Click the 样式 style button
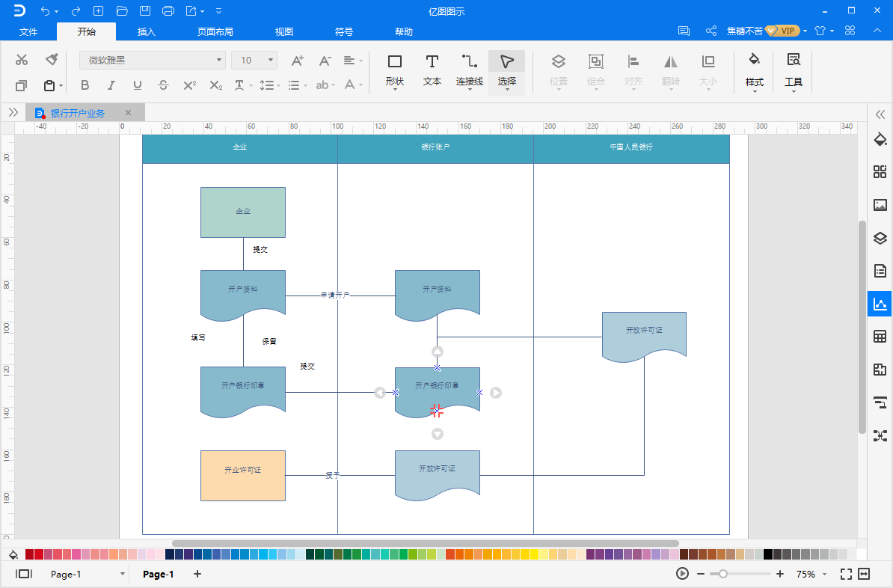The width and height of the screenshot is (893, 588). tap(754, 69)
